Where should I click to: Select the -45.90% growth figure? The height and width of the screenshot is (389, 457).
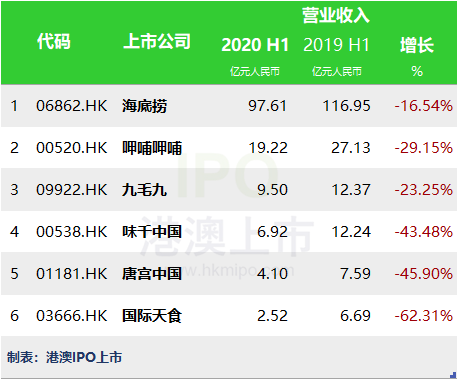(424, 274)
